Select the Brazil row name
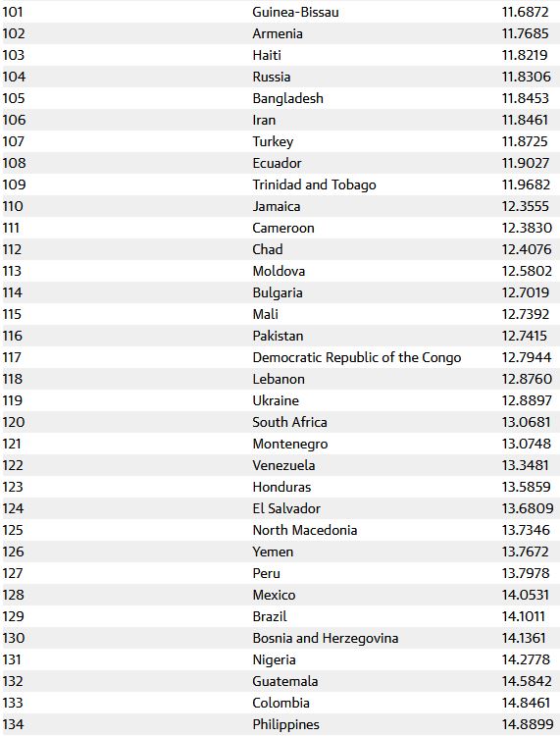 pos(270,616)
